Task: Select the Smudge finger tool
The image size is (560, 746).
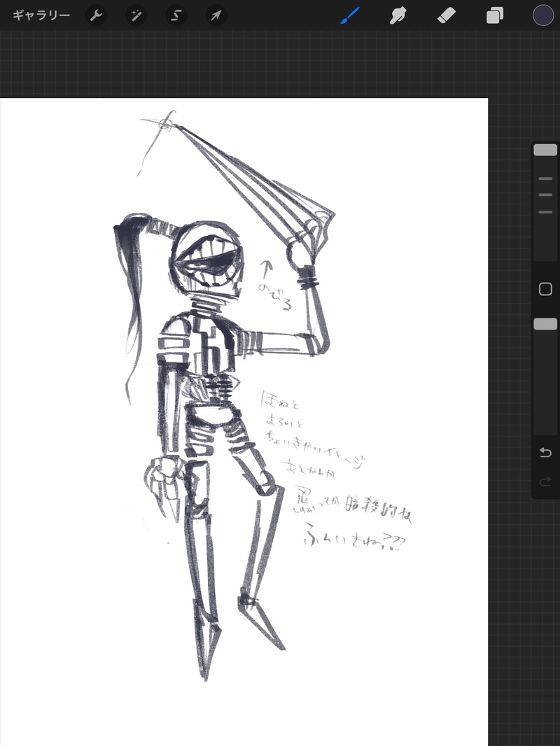Action: point(398,15)
